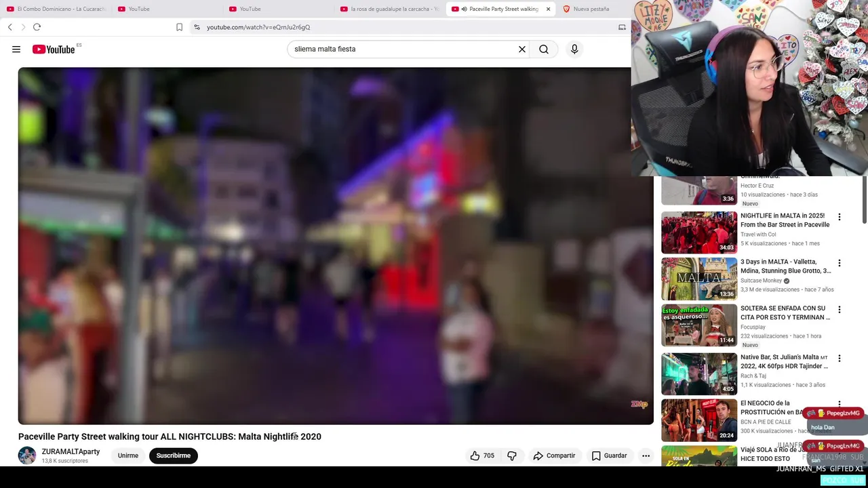Open the ZURAMALTAparty channel name link
Viewport: 868px width, 488px height.
[x=71, y=451]
